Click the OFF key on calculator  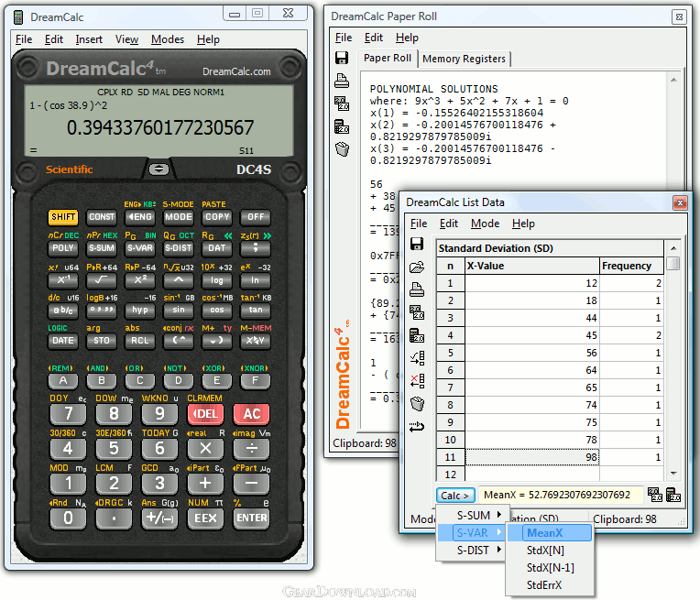tap(256, 217)
